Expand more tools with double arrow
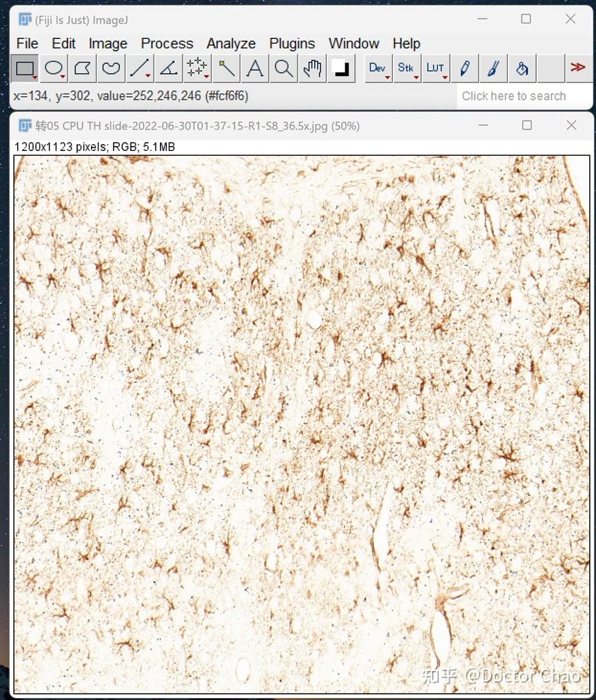This screenshot has width=596, height=700. click(x=579, y=68)
